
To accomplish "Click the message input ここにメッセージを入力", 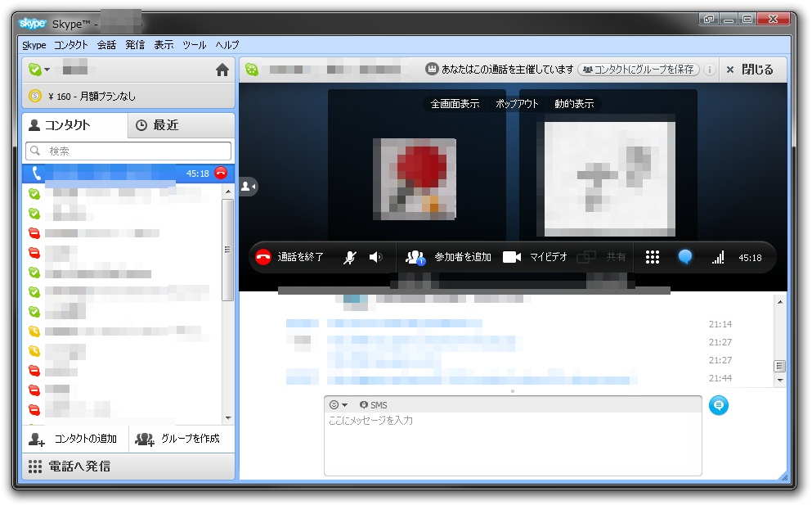I will [513, 444].
